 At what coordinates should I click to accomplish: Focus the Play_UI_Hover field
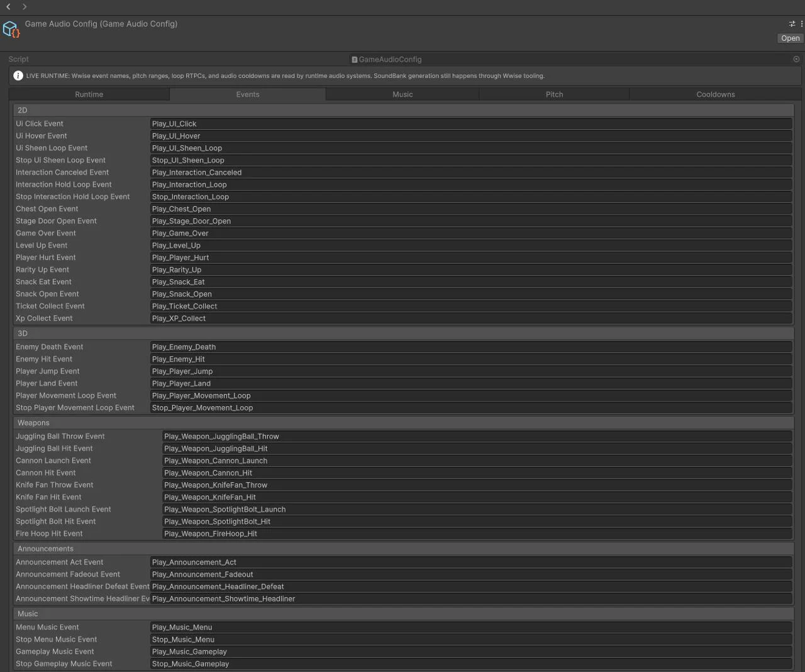[471, 136]
